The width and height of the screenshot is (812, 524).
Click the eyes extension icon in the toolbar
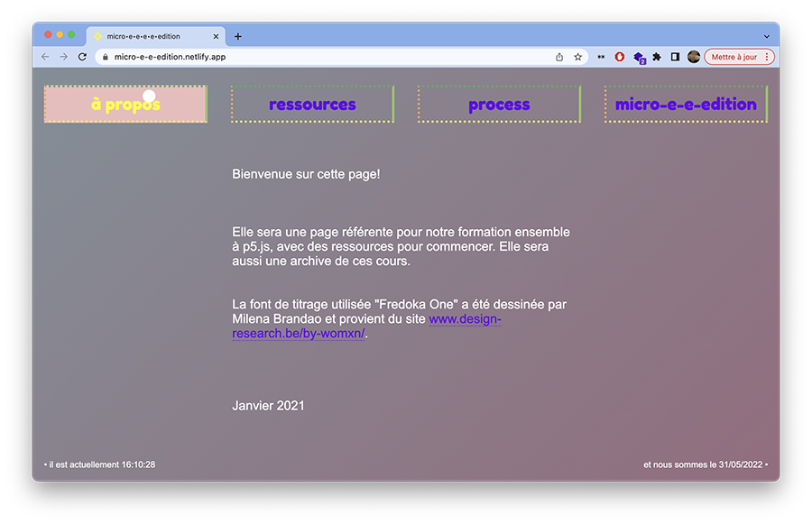(x=601, y=57)
